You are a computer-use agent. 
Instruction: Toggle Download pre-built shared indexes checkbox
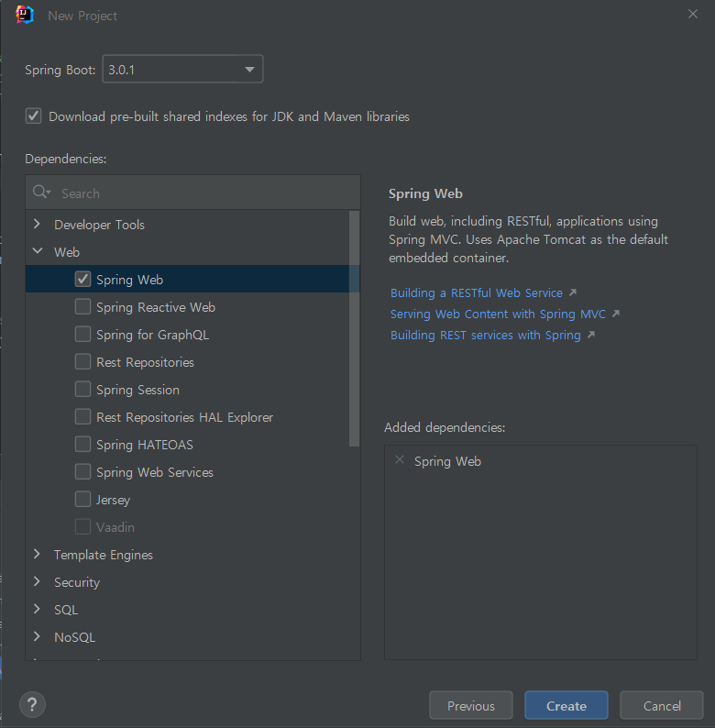click(33, 116)
